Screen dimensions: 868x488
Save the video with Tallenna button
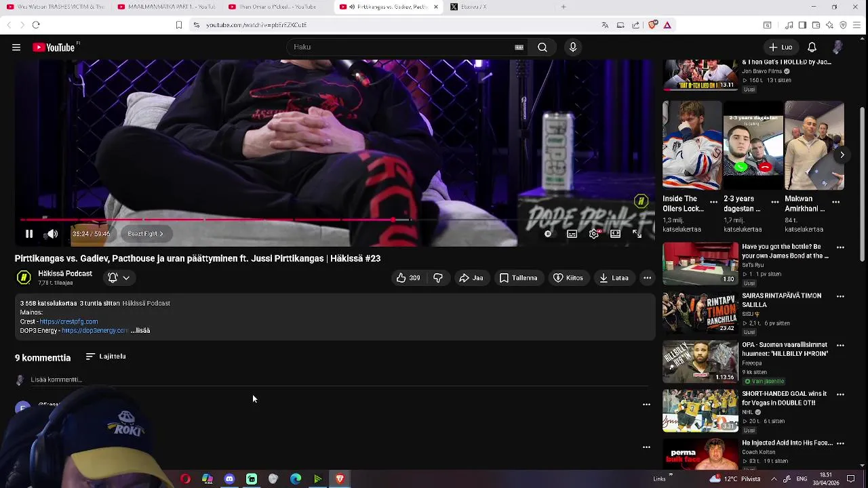coord(518,278)
